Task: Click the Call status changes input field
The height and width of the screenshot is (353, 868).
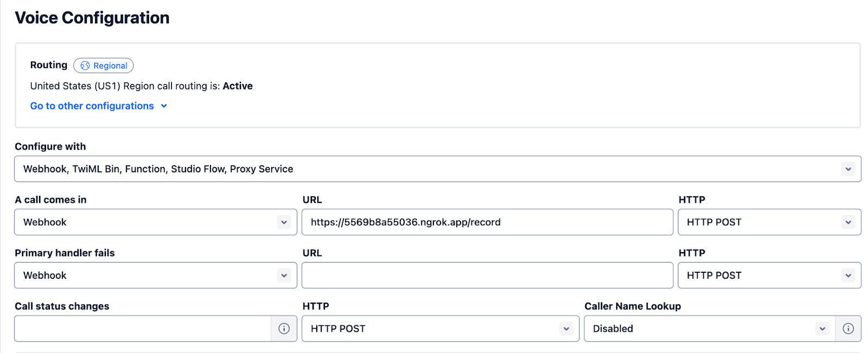Action: tap(143, 329)
